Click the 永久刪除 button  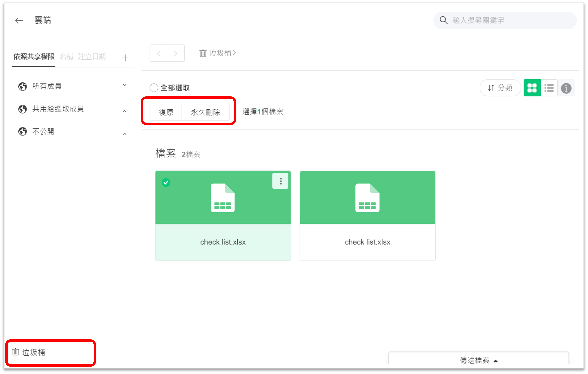pyautogui.click(x=205, y=112)
